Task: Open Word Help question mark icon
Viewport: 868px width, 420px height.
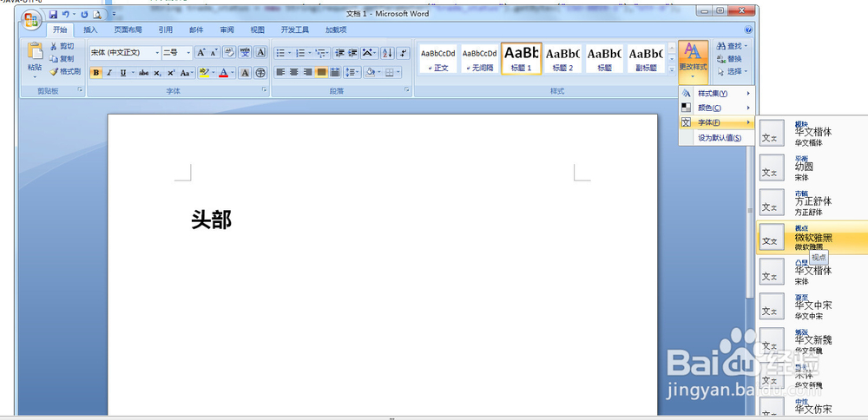Action: pyautogui.click(x=748, y=30)
